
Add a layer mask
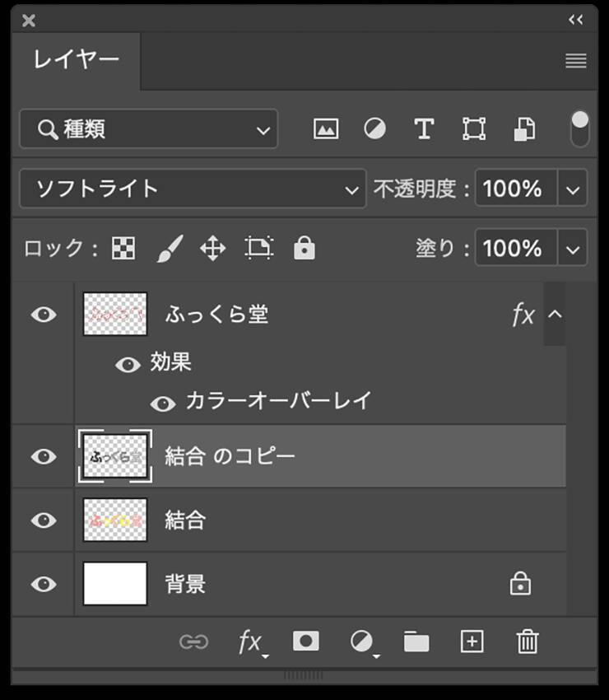(x=306, y=642)
